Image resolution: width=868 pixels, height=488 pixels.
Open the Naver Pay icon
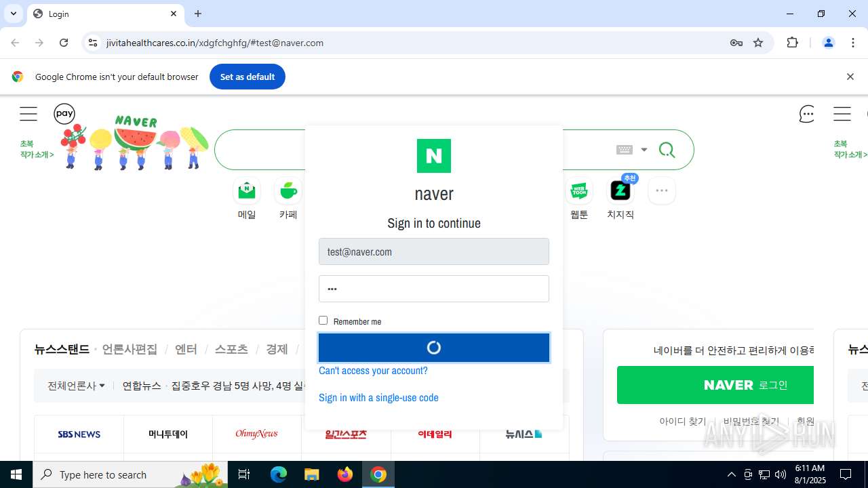64,114
